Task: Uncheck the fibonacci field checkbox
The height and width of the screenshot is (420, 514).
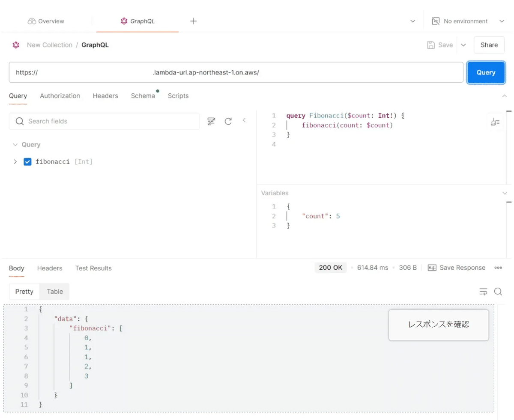Action: coord(27,161)
